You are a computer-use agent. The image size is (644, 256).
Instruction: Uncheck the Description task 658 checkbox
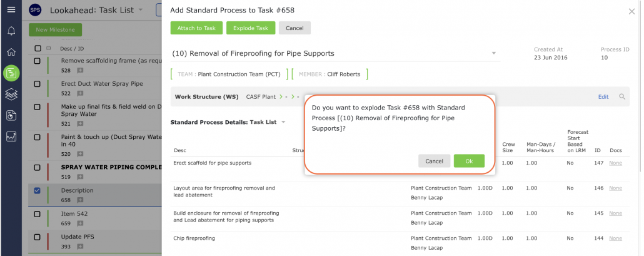tap(37, 190)
